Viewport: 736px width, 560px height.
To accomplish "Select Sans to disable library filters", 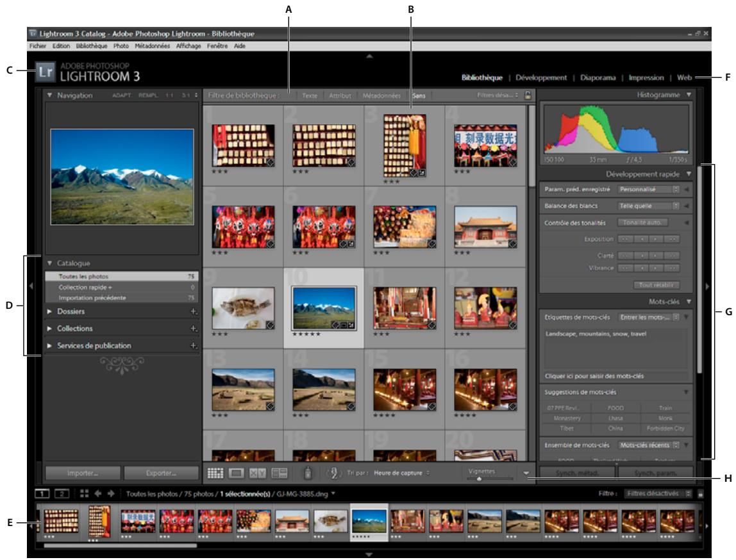I will (x=419, y=95).
